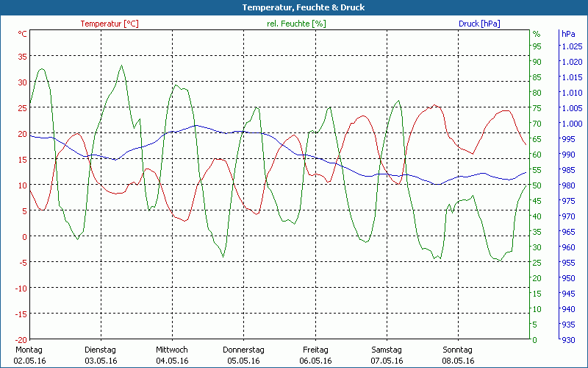
Task: Click the 'hPa' unit on the pressure axis
Action: pyautogui.click(x=568, y=34)
